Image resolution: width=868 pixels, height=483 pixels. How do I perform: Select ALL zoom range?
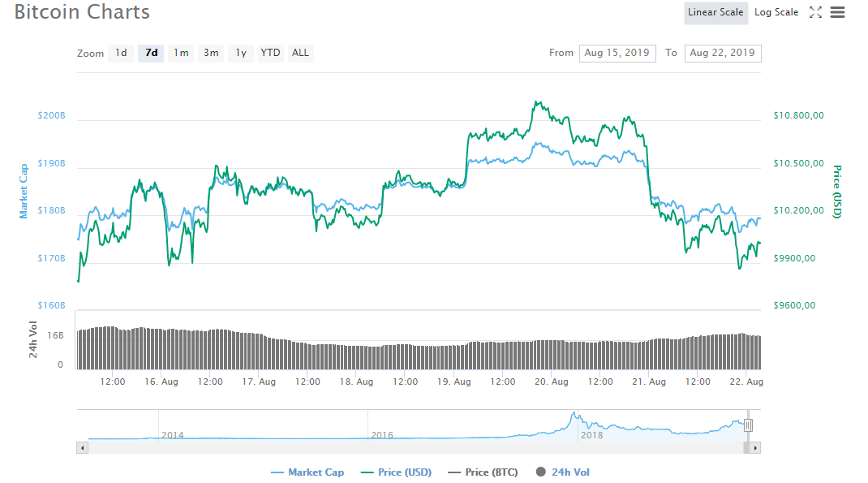(301, 54)
